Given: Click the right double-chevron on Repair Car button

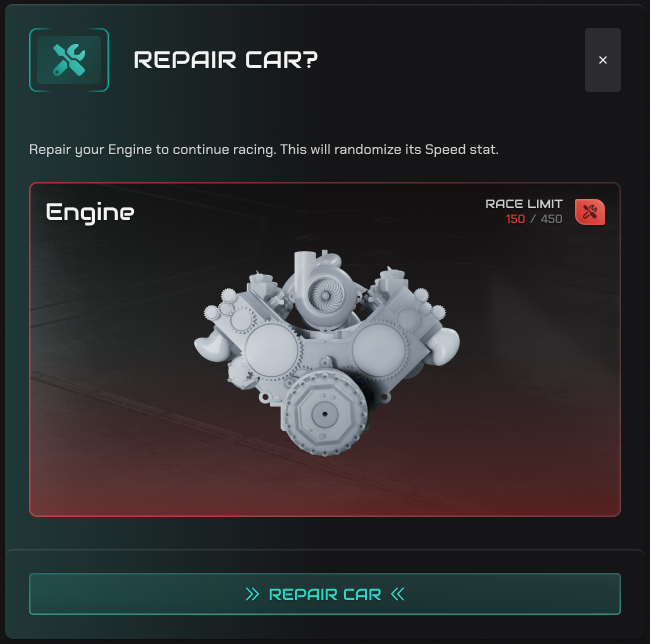Looking at the screenshot, I should (398, 594).
